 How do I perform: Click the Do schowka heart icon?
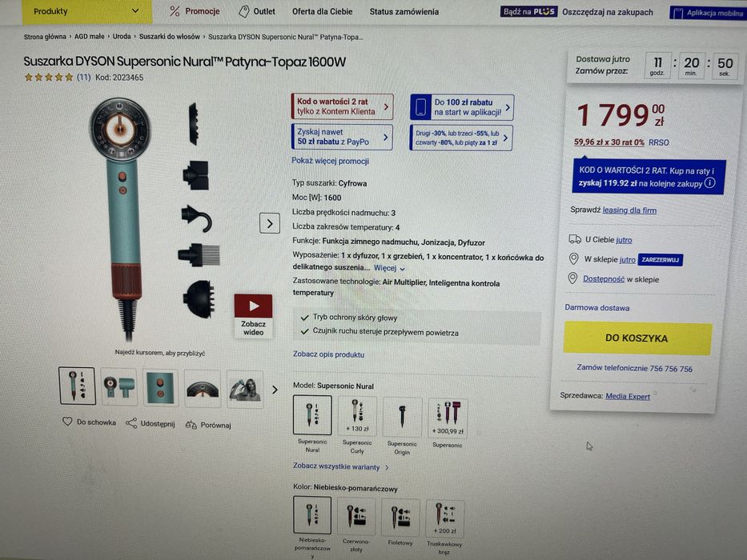(x=67, y=422)
